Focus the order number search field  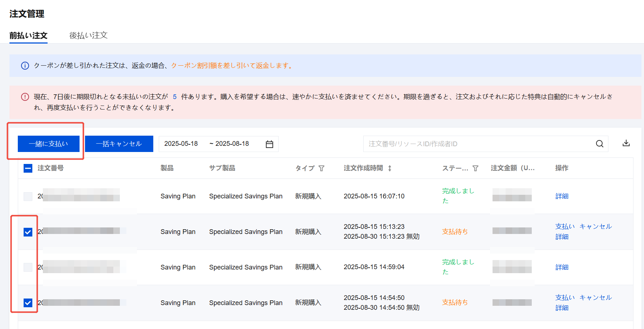pos(476,144)
